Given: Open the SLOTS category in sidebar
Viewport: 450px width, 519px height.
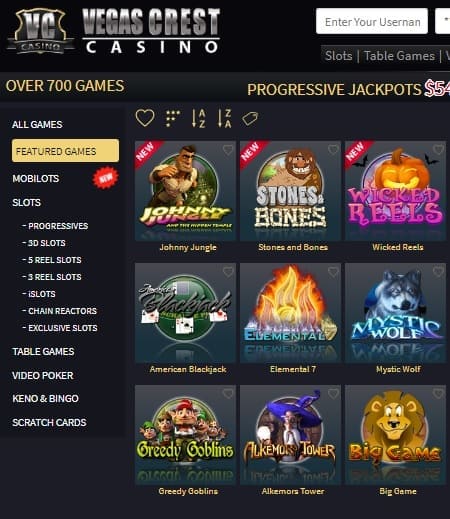Looking at the screenshot, I should point(27,203).
